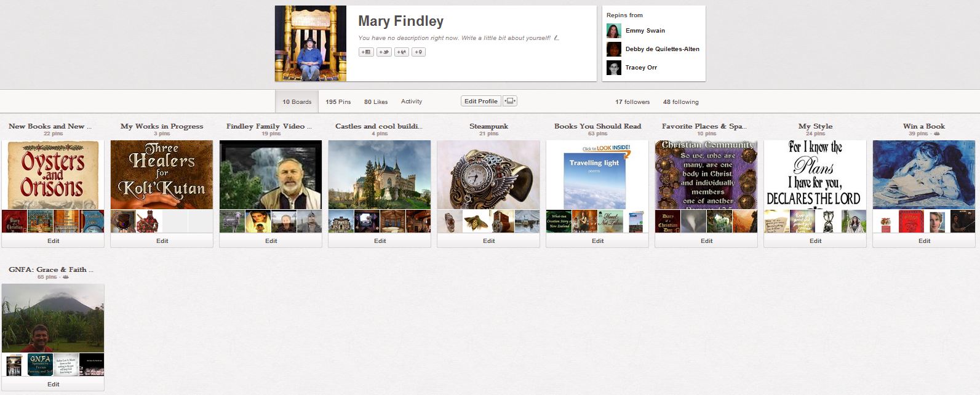This screenshot has height=395, width=980.
Task: Open Debby de Quilettes-Alten's profile link
Action: click(x=662, y=49)
